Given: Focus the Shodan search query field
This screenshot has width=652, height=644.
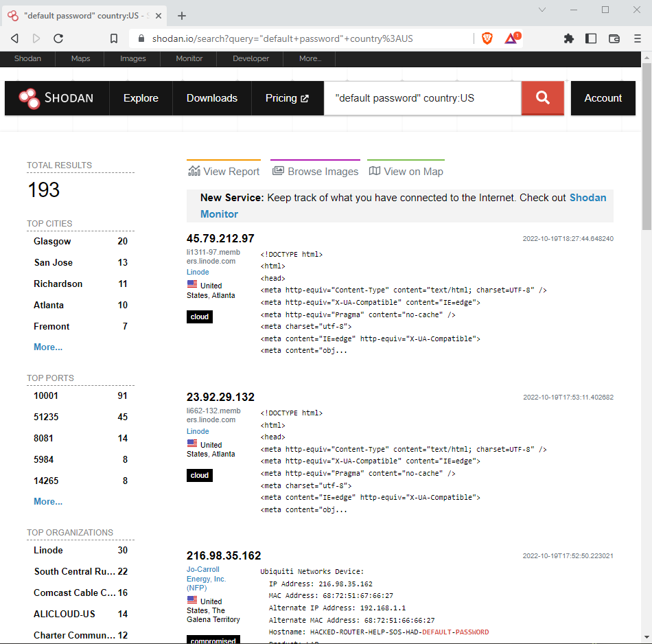Looking at the screenshot, I should click(x=422, y=98).
